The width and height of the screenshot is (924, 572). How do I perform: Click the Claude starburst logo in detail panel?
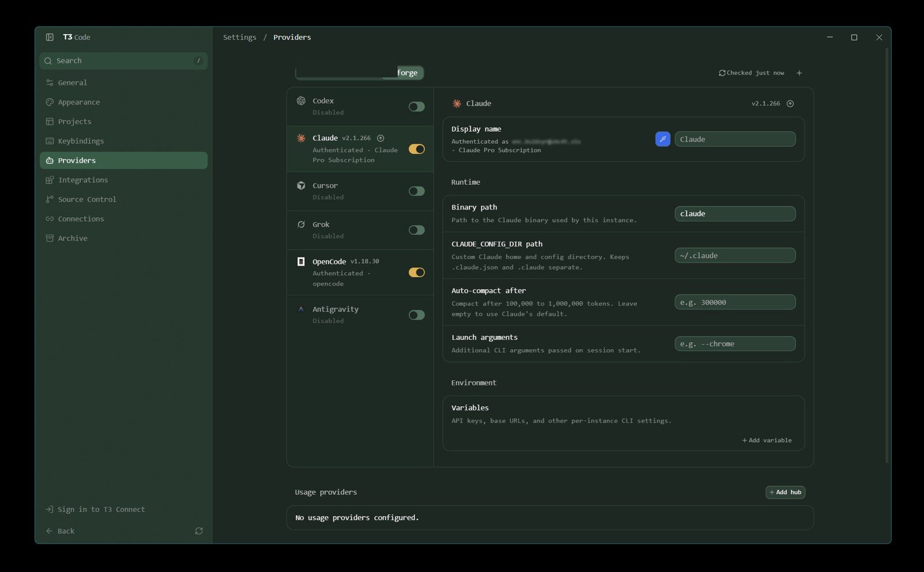[457, 103]
